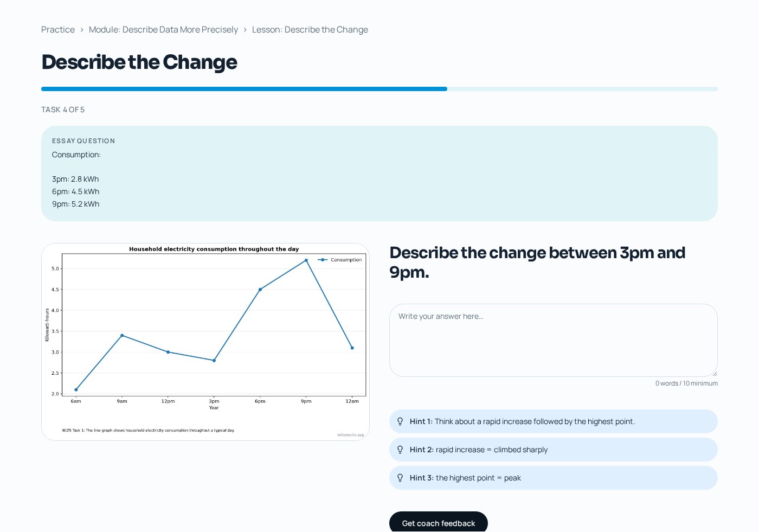759x532 pixels.
Task: Click the ESSAY QUESTION label
Action: point(83,141)
